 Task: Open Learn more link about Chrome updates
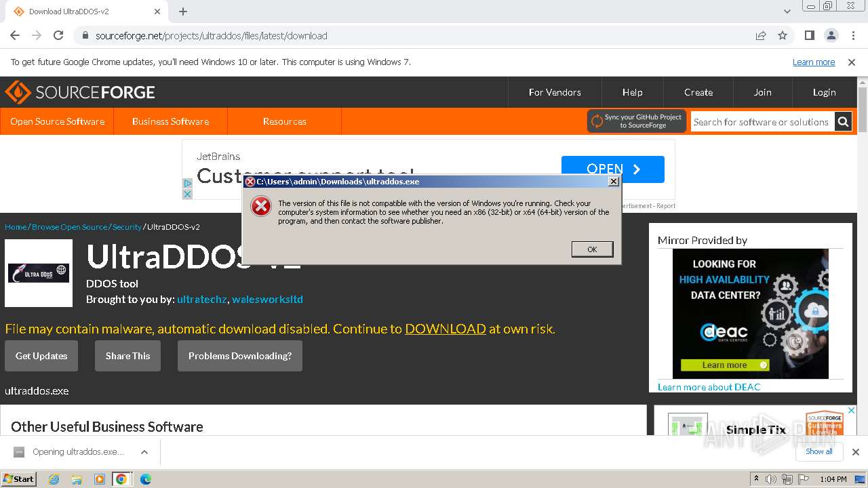814,62
